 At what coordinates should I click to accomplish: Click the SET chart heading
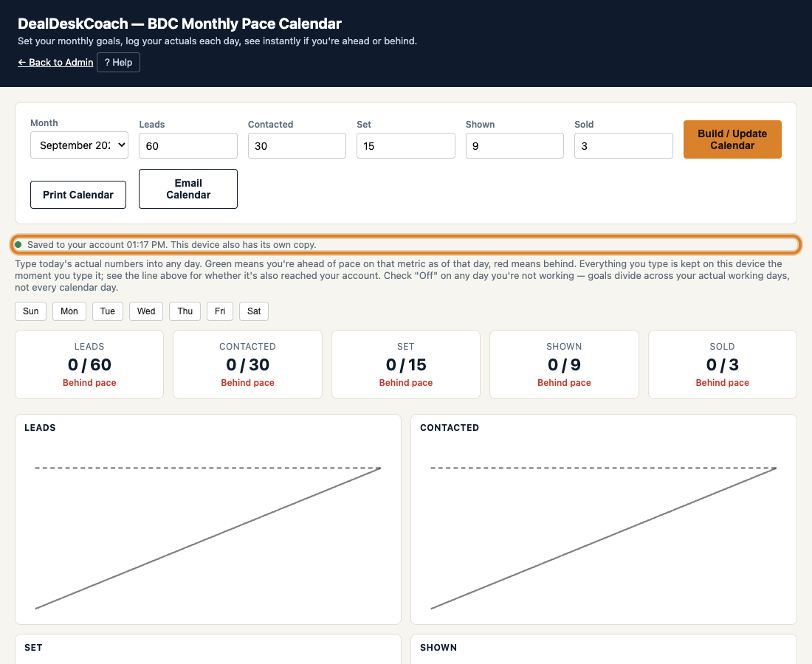34,648
